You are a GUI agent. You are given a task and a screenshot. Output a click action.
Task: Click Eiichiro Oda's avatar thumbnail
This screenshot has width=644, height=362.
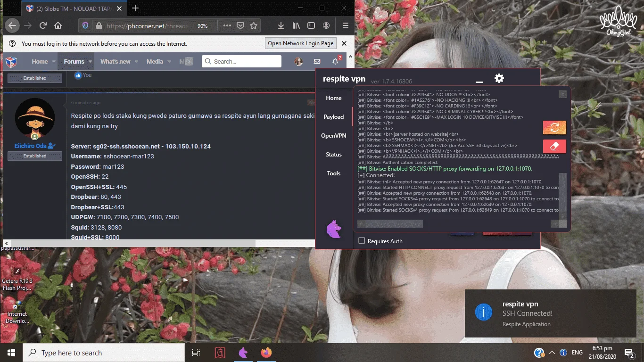[34, 118]
